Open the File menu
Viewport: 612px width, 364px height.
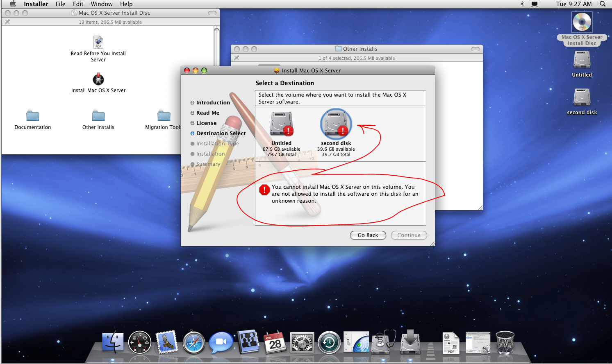pos(61,4)
